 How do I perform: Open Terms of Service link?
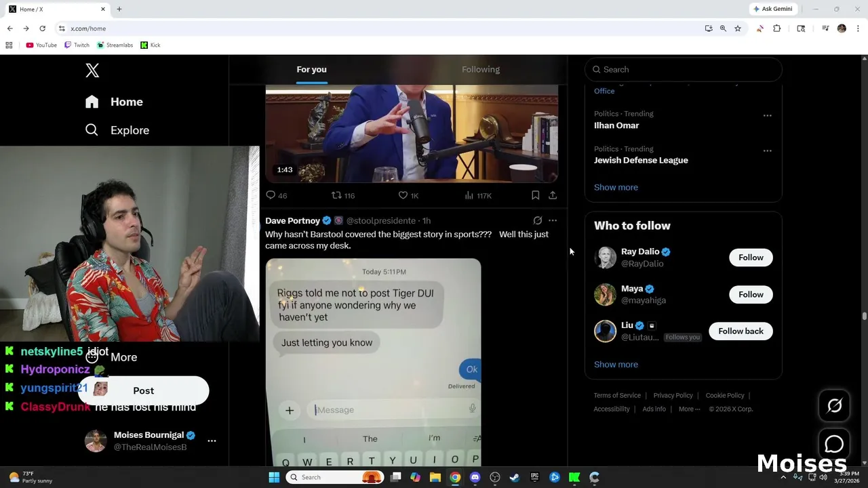coord(617,395)
